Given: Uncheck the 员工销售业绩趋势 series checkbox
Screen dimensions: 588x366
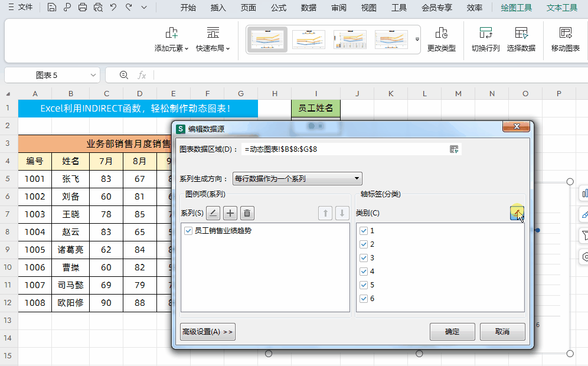Looking at the screenshot, I should [188, 231].
